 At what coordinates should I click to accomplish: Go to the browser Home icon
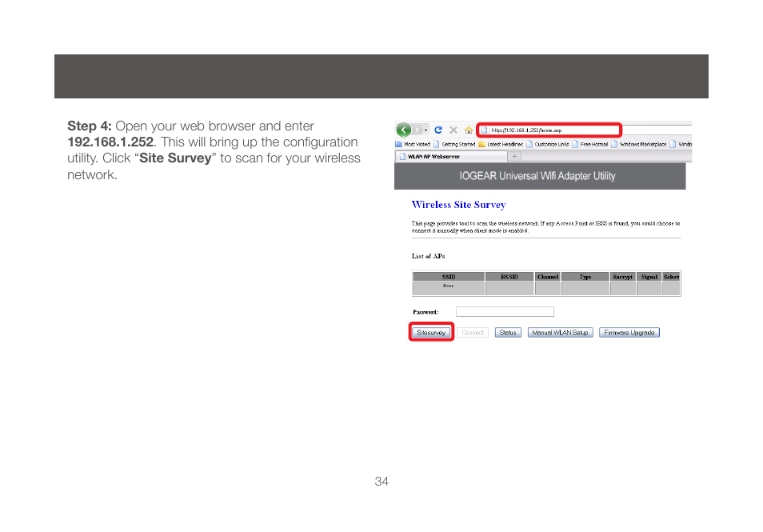point(469,130)
